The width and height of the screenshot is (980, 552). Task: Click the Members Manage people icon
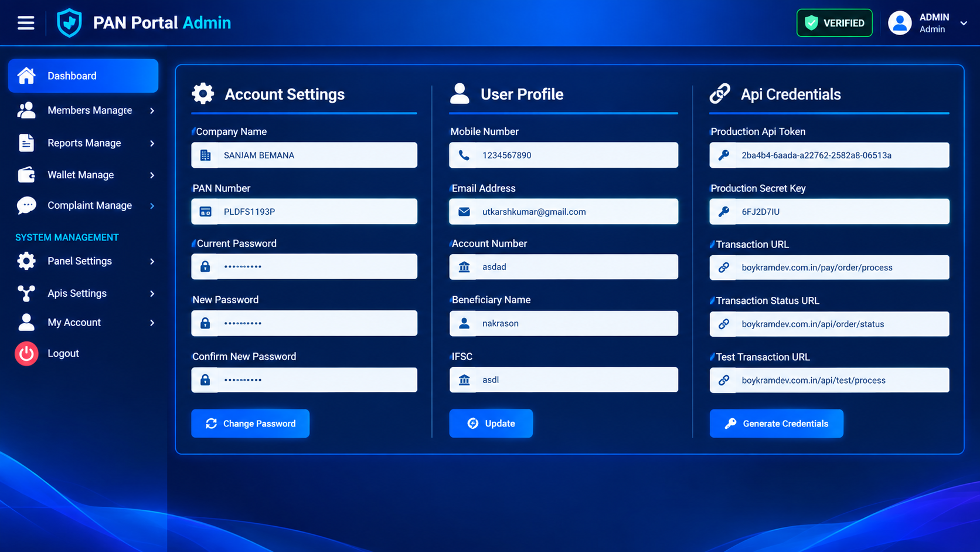[x=26, y=110]
